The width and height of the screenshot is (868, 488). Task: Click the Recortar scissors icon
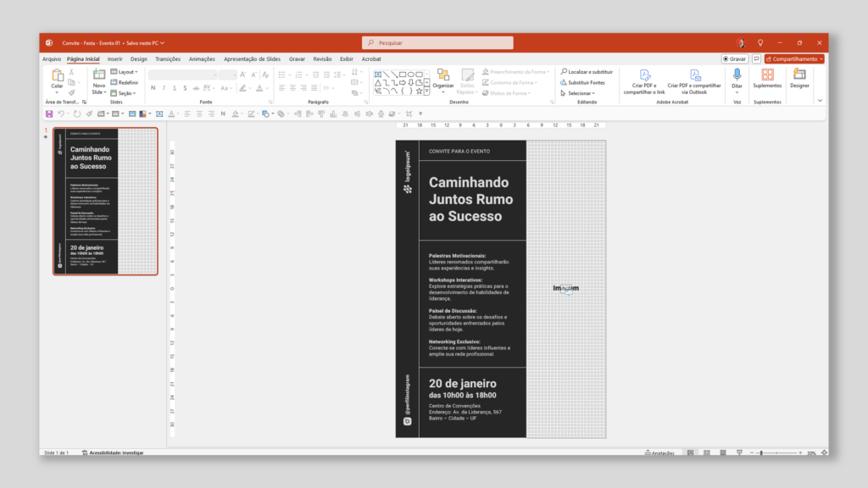click(71, 73)
